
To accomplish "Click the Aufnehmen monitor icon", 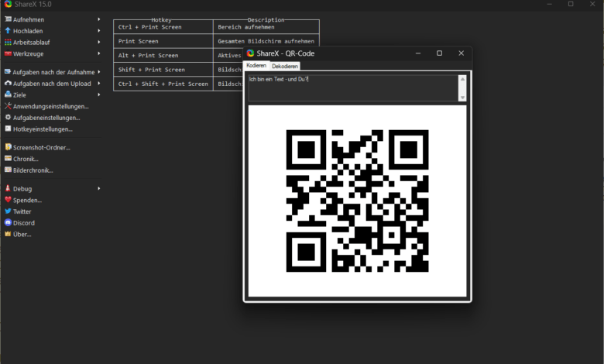I will coord(8,19).
